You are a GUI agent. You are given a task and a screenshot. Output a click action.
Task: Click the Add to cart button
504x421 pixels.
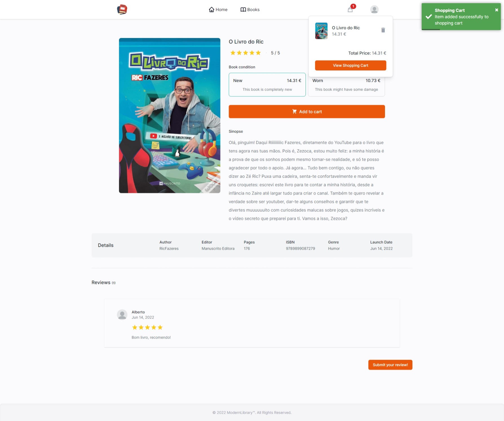(307, 112)
